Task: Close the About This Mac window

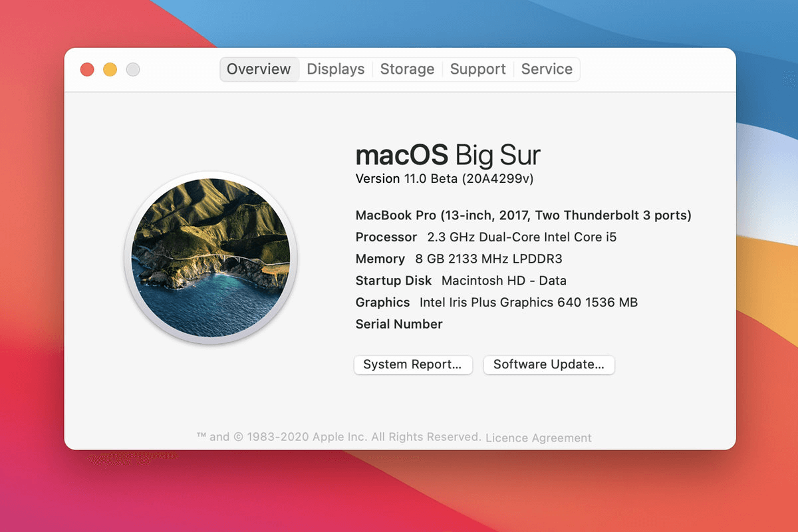Action: [x=86, y=68]
